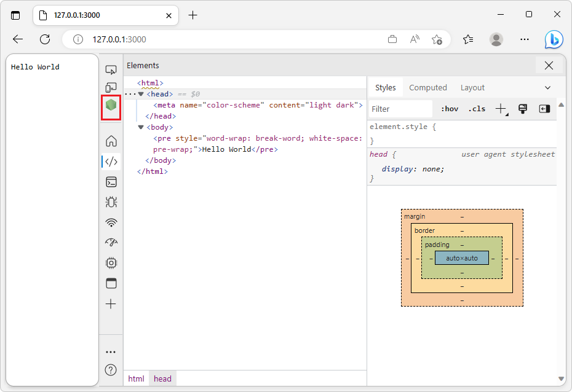Open the Welcome home tool
The width and height of the screenshot is (572, 392).
coord(111,141)
